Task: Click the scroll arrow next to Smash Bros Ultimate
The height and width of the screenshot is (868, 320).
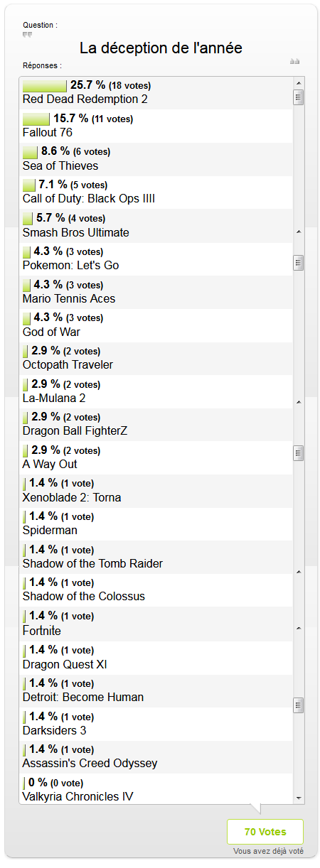Action: [299, 232]
